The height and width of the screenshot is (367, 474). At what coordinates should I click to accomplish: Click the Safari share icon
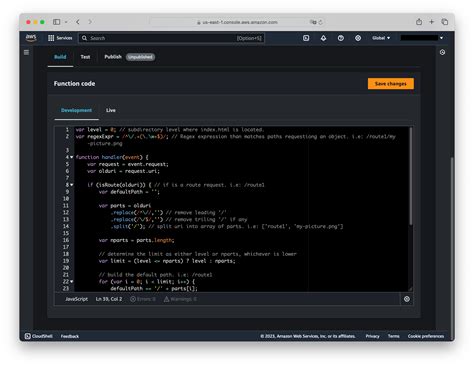[x=419, y=22]
